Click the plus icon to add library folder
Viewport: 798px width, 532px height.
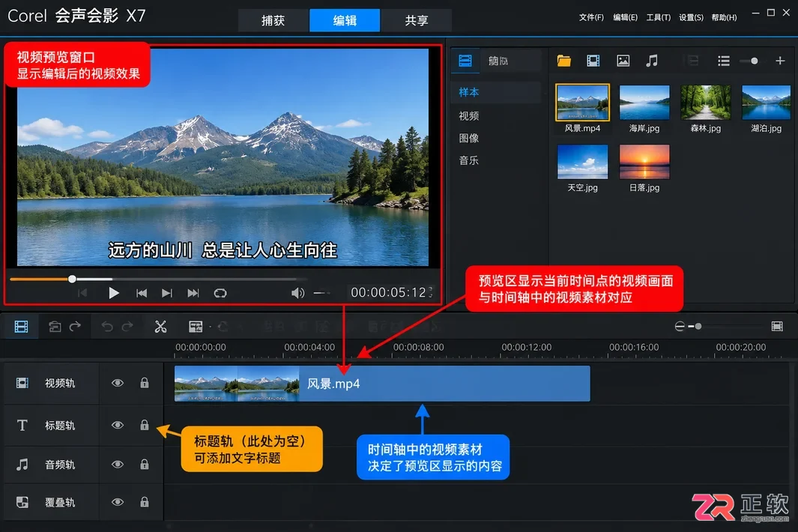pyautogui.click(x=780, y=61)
